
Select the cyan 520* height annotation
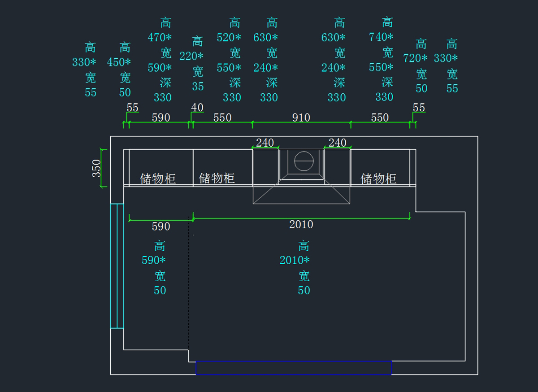click(229, 38)
